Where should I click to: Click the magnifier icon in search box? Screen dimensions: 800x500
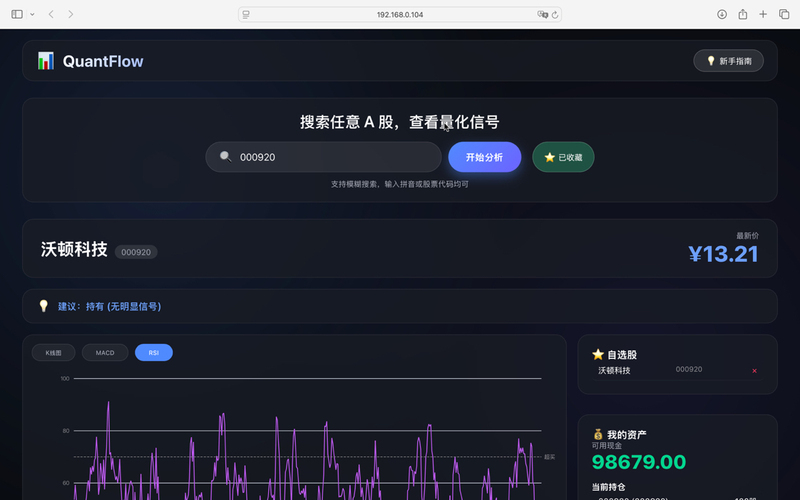(x=225, y=157)
